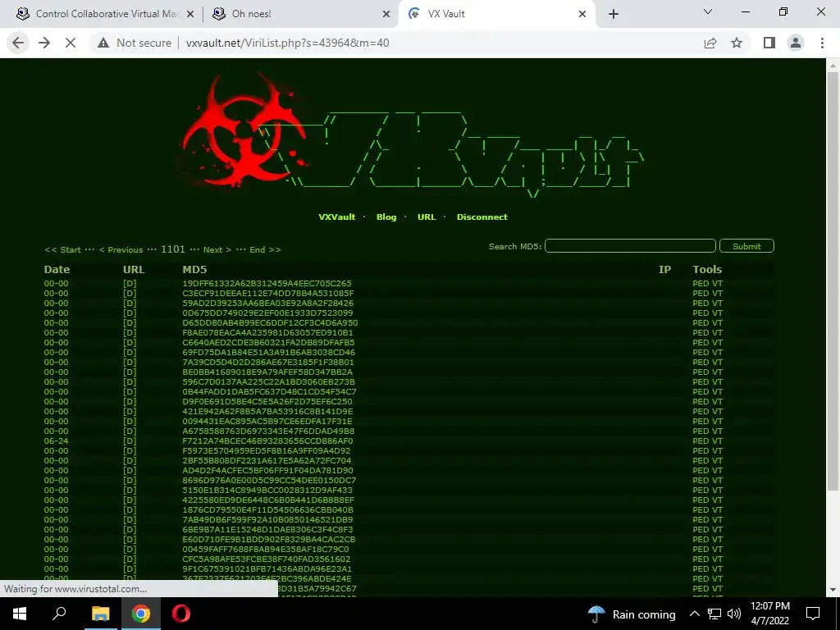This screenshot has width=840, height=630.
Task: Open the URL navigation link
Action: pos(427,217)
